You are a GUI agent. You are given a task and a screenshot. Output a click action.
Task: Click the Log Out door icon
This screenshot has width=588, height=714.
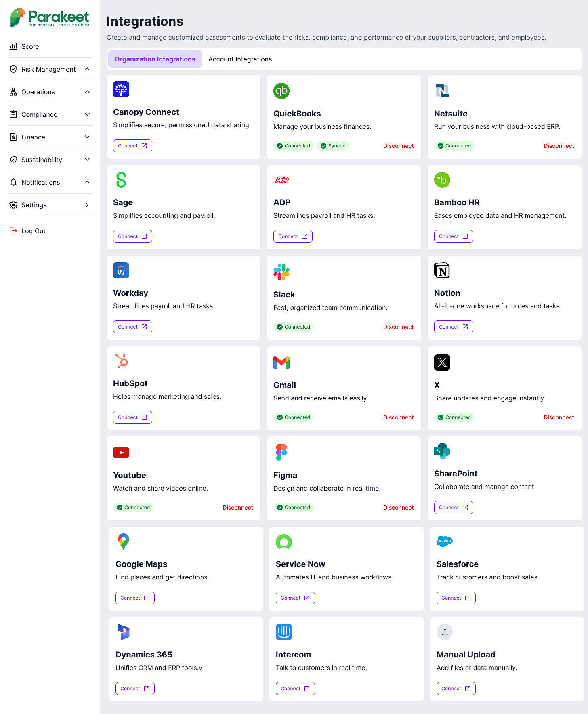(x=13, y=231)
